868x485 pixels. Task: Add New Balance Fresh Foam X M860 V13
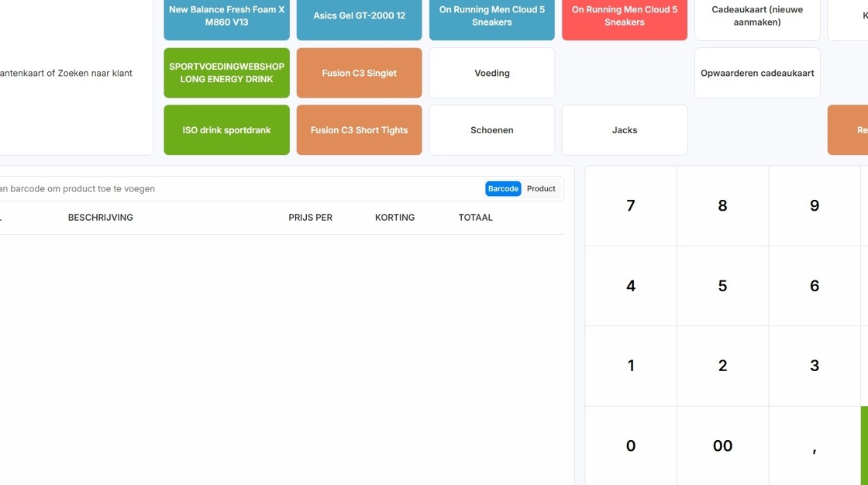coord(226,16)
